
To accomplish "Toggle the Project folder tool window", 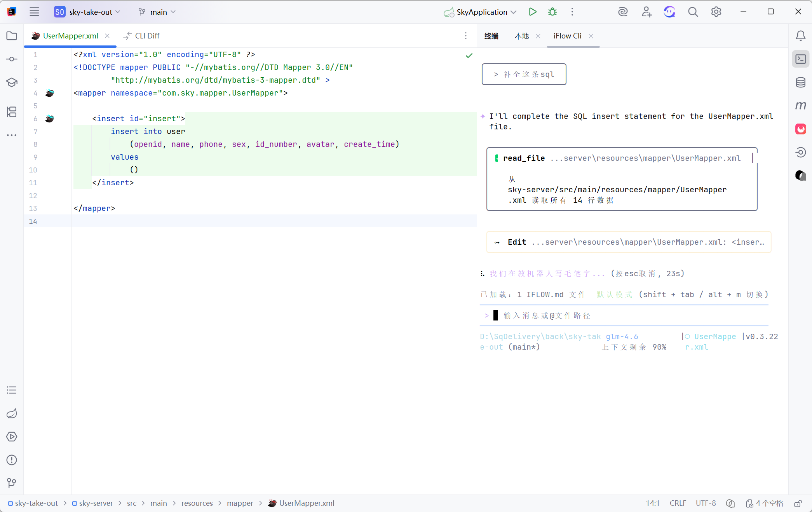I will click(x=12, y=36).
